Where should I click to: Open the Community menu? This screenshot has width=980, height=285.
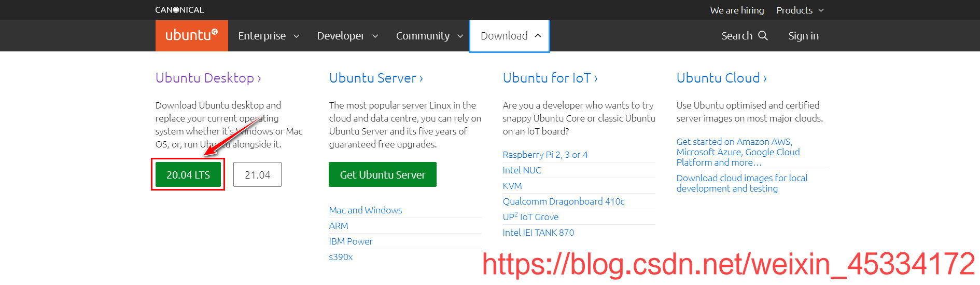click(x=429, y=36)
